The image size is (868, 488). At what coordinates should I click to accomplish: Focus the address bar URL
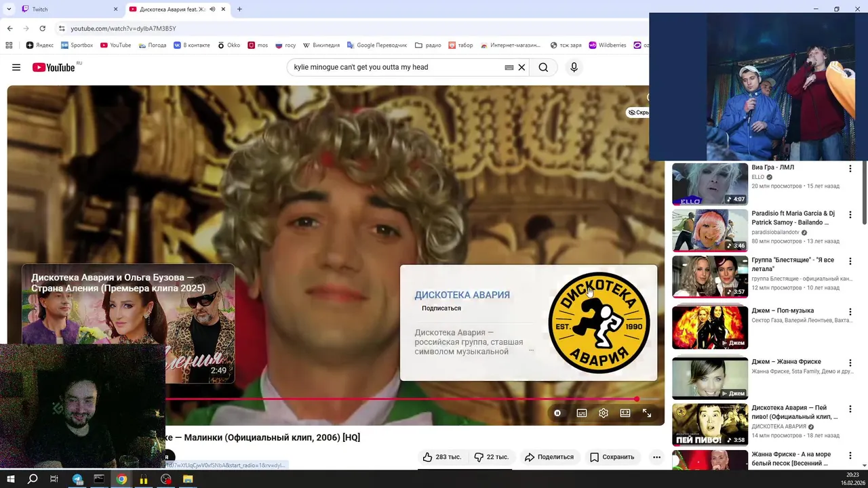pyautogui.click(x=123, y=28)
